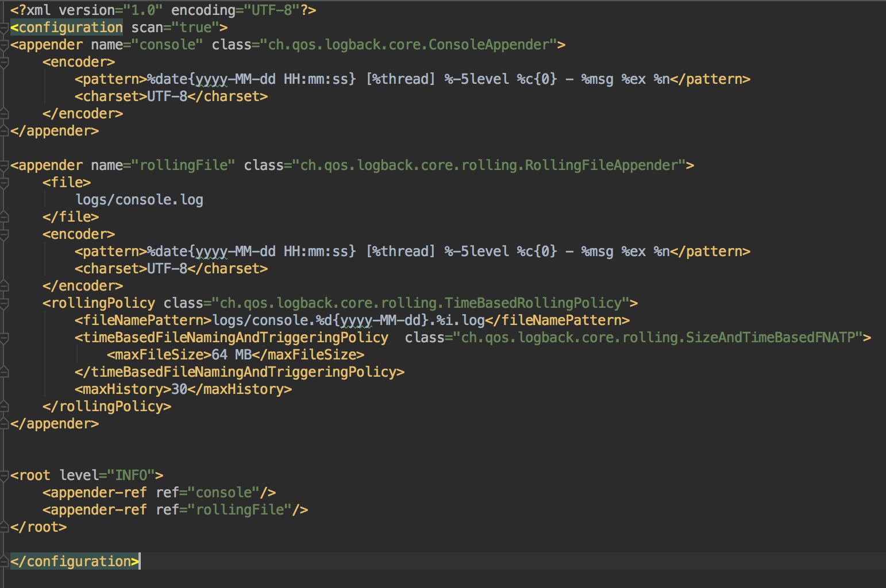Click the closing rollingPolicy tag fold marker
The height and width of the screenshot is (588, 886).
coord(4,407)
